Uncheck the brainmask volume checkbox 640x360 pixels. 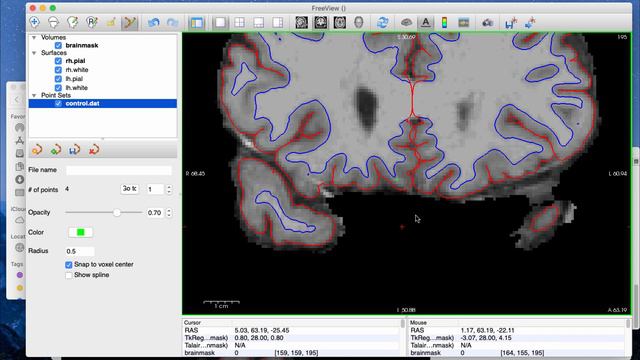click(58, 45)
